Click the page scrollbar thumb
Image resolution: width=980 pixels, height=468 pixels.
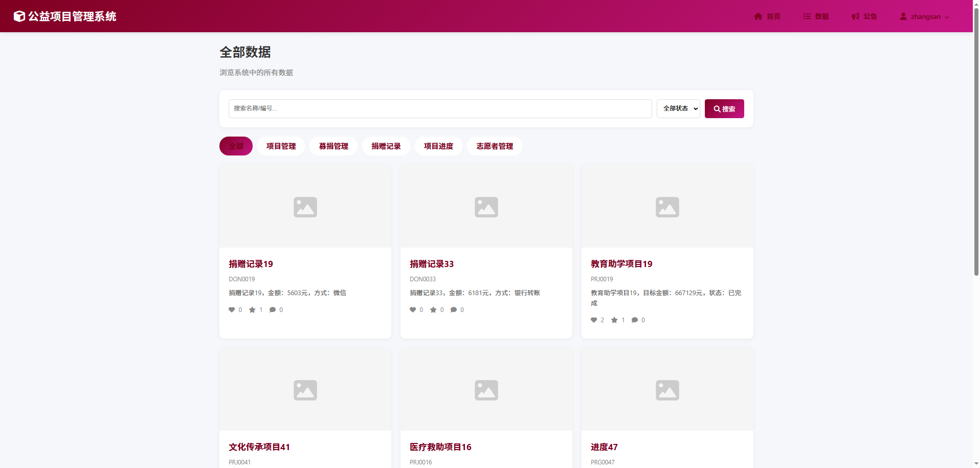[976, 142]
